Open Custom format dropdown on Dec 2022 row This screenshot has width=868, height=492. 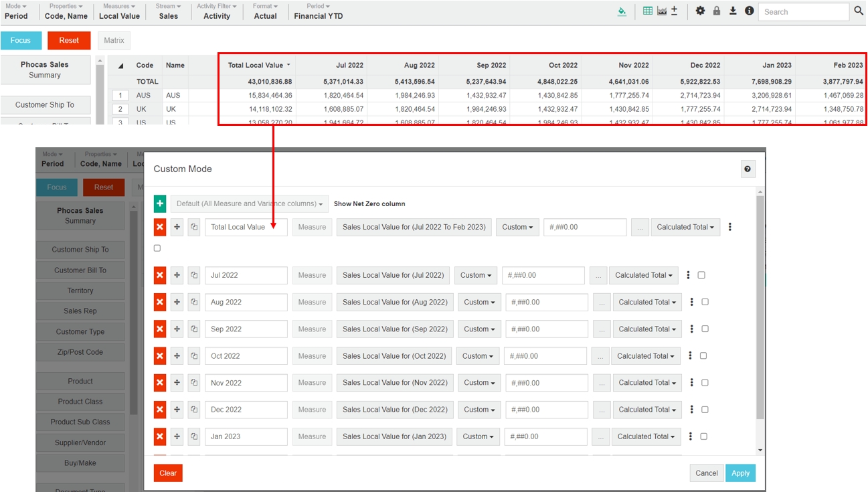click(x=479, y=410)
